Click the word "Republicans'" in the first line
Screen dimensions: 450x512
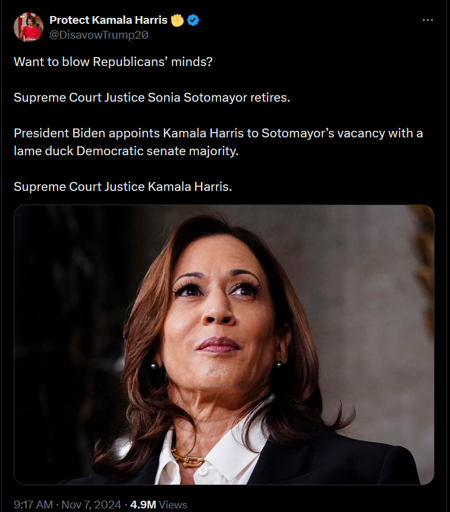coord(129,62)
